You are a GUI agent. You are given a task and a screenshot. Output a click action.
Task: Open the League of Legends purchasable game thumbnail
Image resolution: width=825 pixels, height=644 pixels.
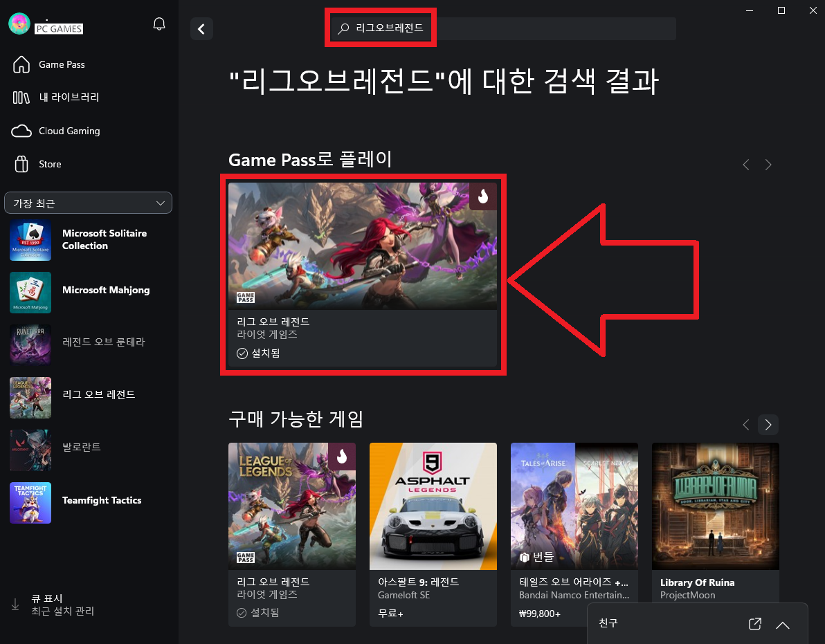point(292,506)
